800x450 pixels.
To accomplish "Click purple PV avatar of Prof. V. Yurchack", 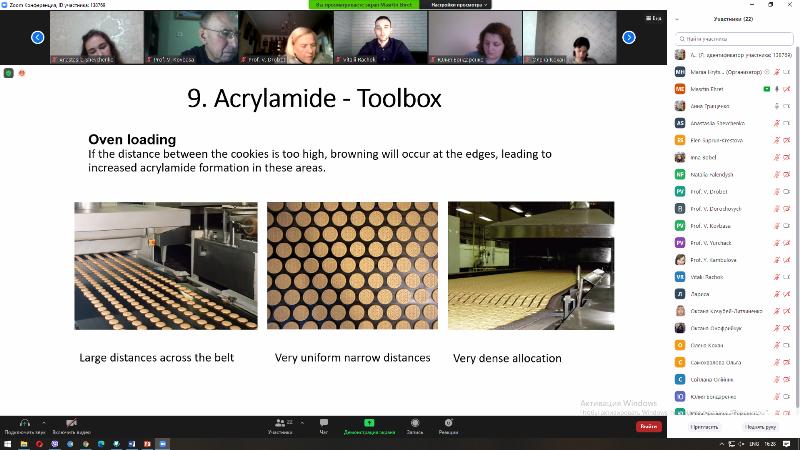I will point(680,243).
